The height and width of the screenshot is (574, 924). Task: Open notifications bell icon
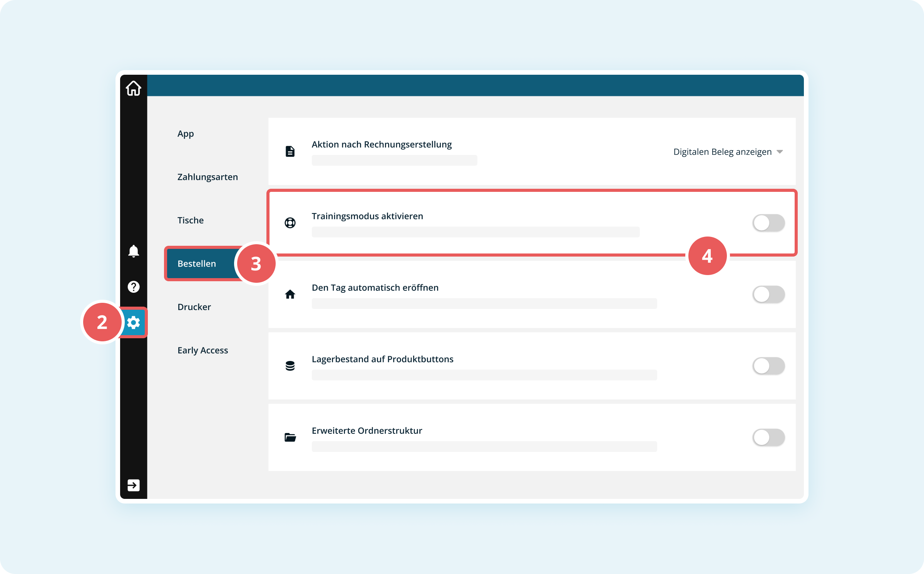(x=133, y=251)
